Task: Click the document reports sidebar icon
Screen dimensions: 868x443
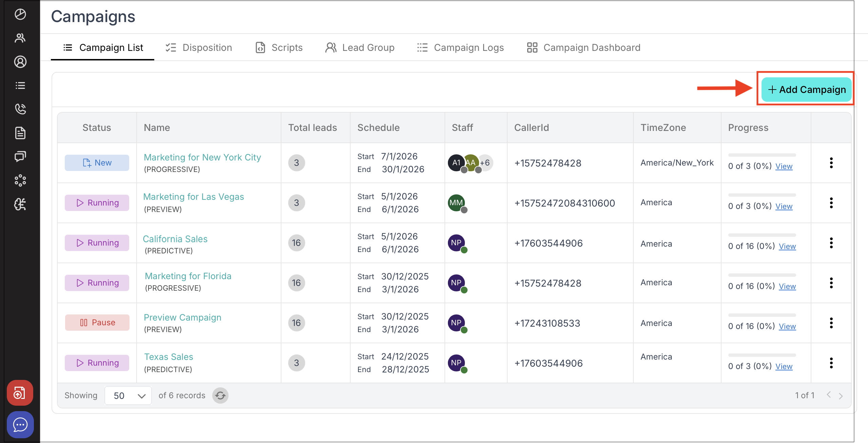Action: [x=20, y=133]
